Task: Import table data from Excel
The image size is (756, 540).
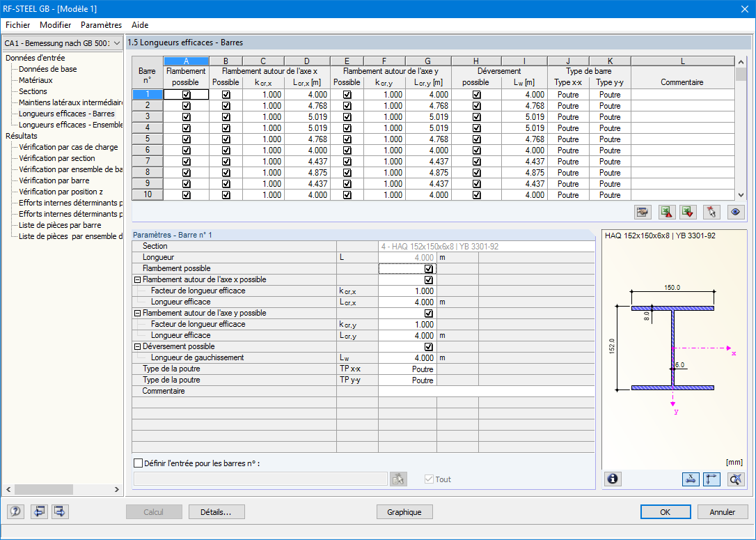Action: click(688, 212)
